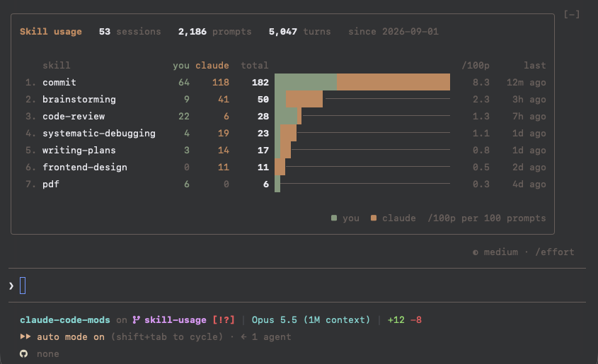The height and width of the screenshot is (364, 598).
Task: Click 'auto mode on' status text
Action: click(71, 337)
